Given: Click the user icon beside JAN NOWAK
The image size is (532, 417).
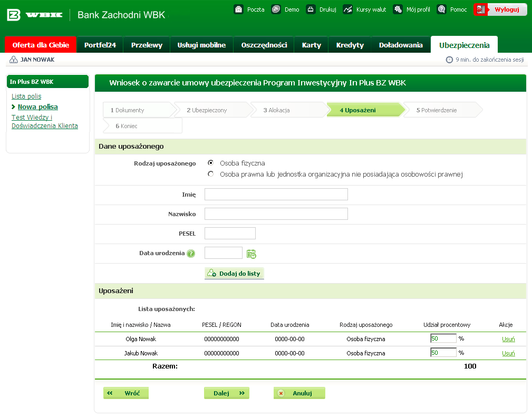Looking at the screenshot, I should (x=14, y=60).
